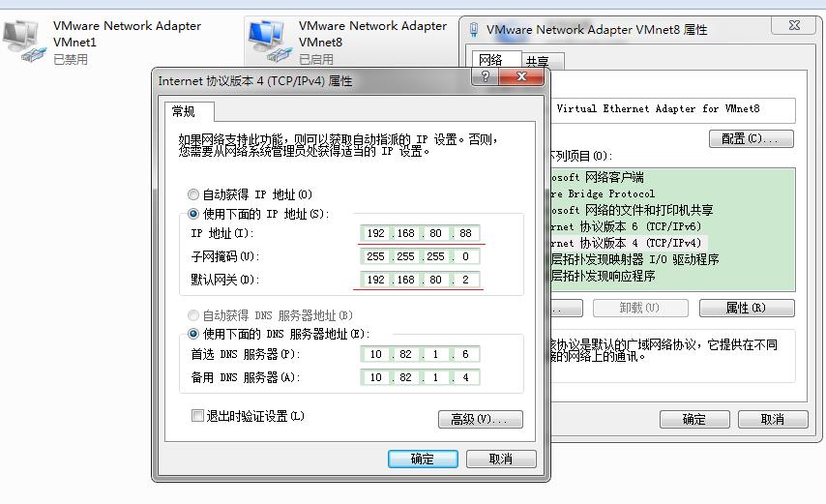Screen dimensions: 826x504
Task: Click the 配置(C)... button
Action: click(x=751, y=138)
